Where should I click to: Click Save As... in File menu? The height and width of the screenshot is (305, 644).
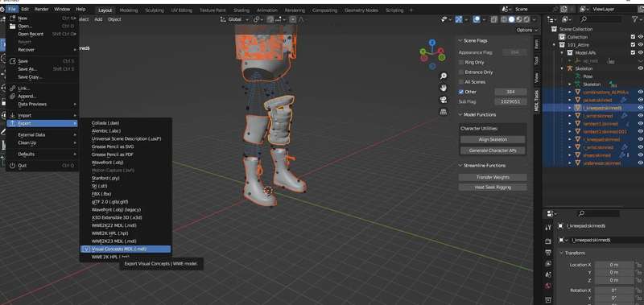tap(43, 69)
